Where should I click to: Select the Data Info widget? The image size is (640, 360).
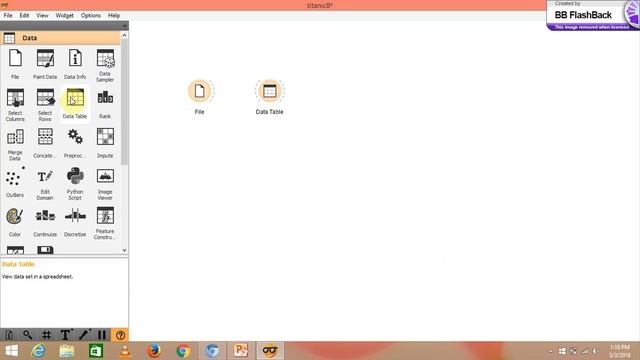coord(75,63)
